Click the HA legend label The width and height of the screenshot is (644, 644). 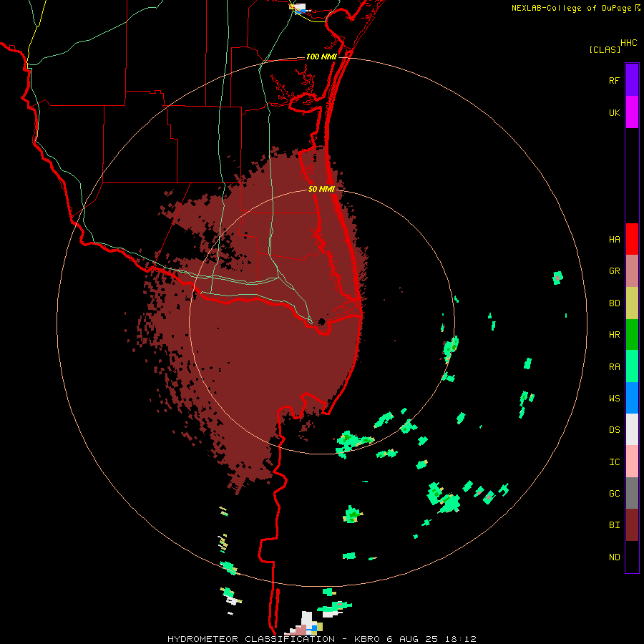614,240
